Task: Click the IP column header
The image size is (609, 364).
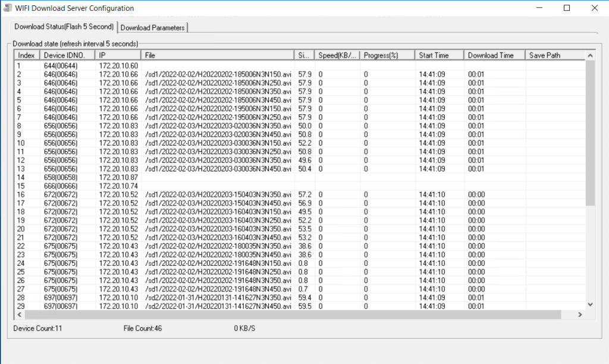Action: pos(118,55)
